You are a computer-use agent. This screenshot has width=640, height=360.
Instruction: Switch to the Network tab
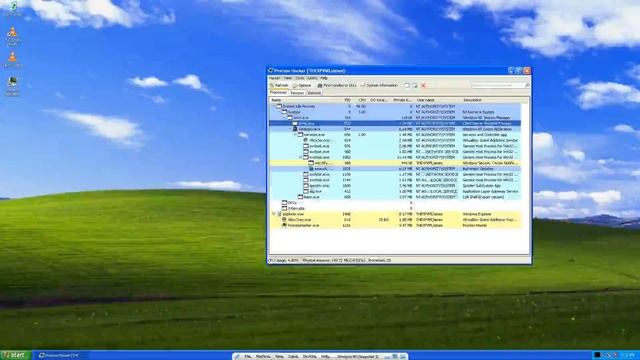314,93
